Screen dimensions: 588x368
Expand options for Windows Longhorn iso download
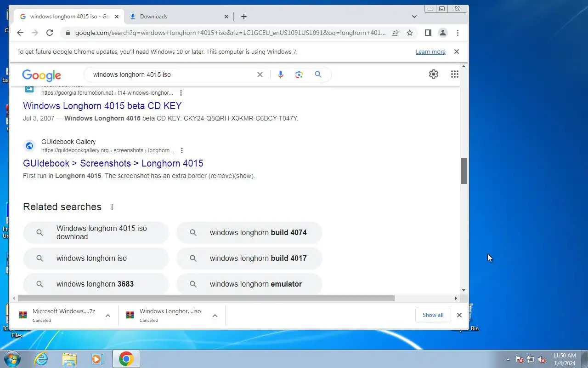[x=215, y=315]
